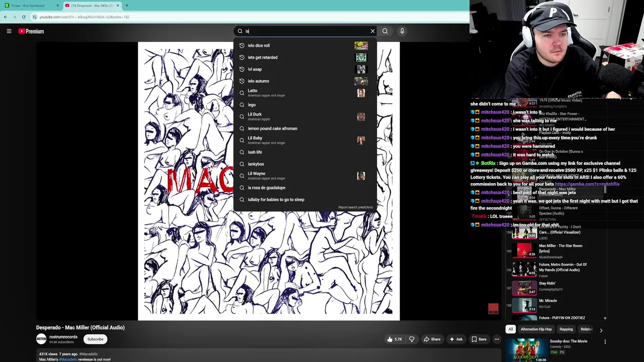Open options for Scooby-doo: The Movie
The height and width of the screenshot is (362, 644).
(605, 342)
